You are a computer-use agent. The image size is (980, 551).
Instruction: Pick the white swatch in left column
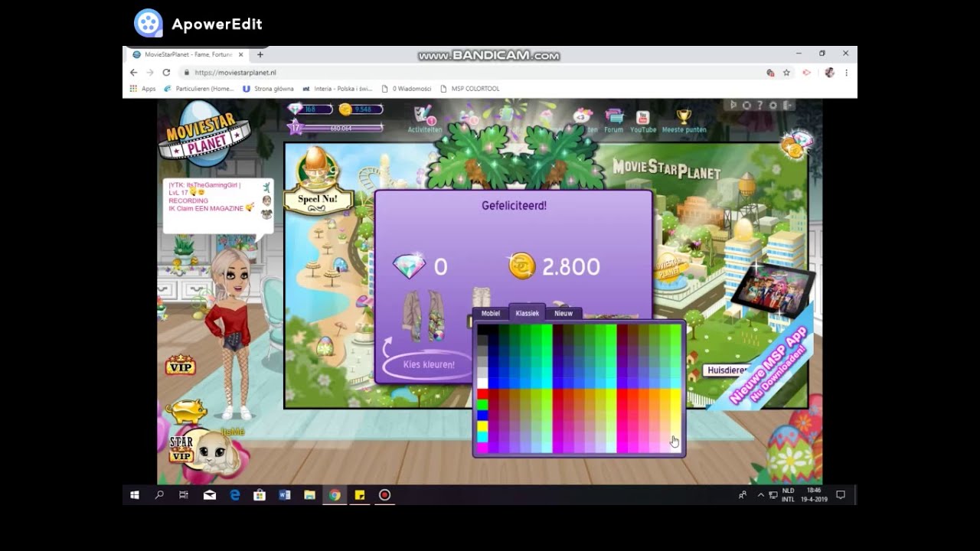coord(482,383)
